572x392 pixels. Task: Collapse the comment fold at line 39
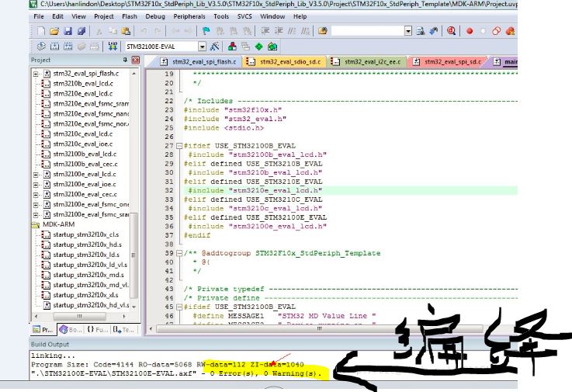(179, 253)
